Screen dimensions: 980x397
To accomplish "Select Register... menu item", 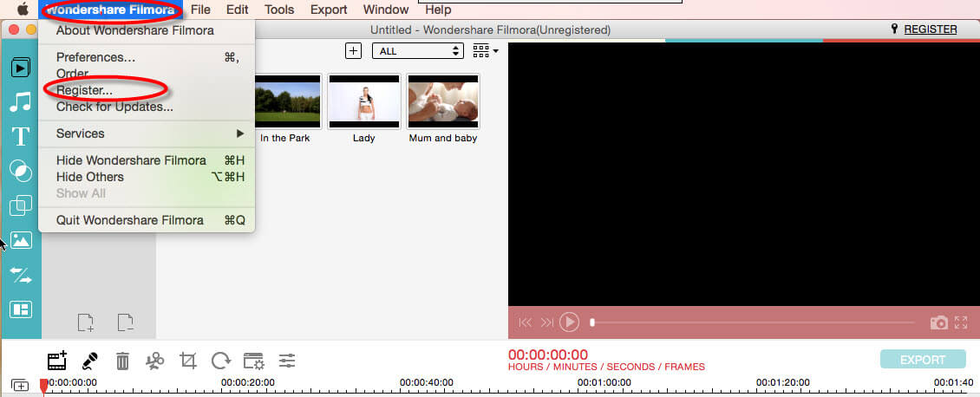I will 147,90.
